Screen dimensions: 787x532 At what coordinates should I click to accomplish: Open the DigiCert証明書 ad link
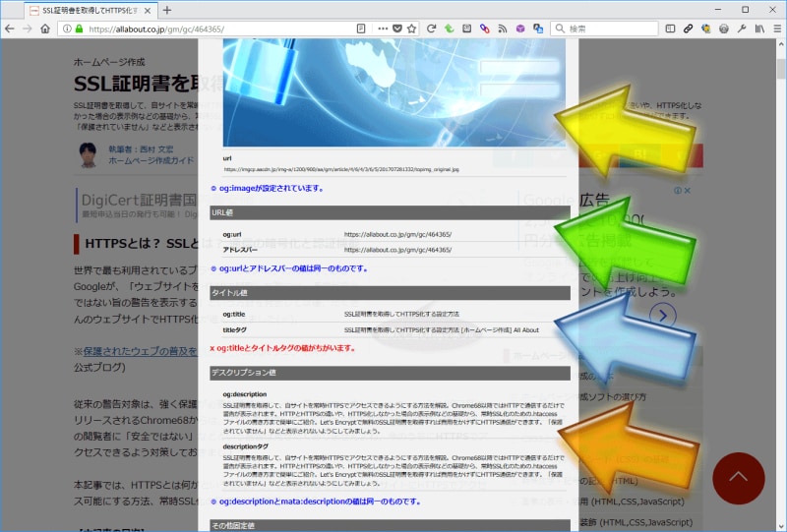point(139,200)
